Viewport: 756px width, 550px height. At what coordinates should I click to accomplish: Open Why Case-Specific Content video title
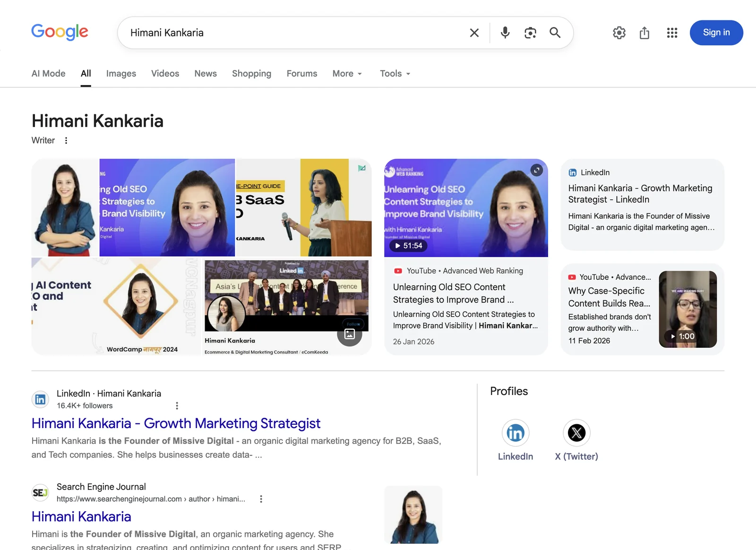point(610,297)
